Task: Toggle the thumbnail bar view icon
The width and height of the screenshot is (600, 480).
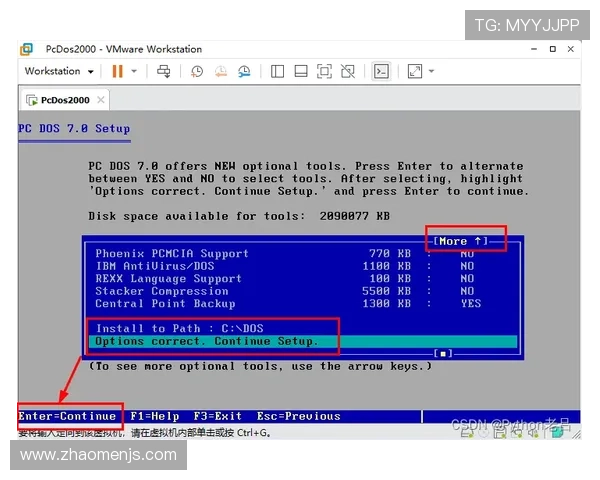Action: point(300,71)
